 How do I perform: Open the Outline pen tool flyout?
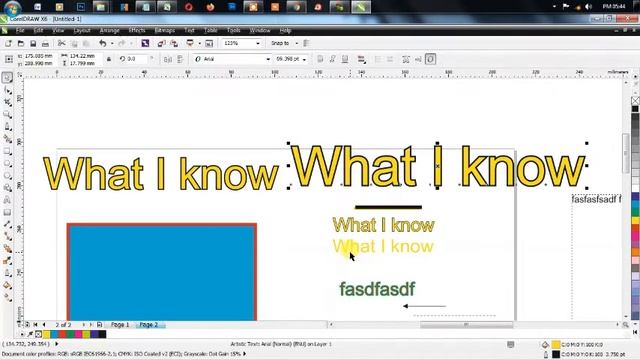7,273
